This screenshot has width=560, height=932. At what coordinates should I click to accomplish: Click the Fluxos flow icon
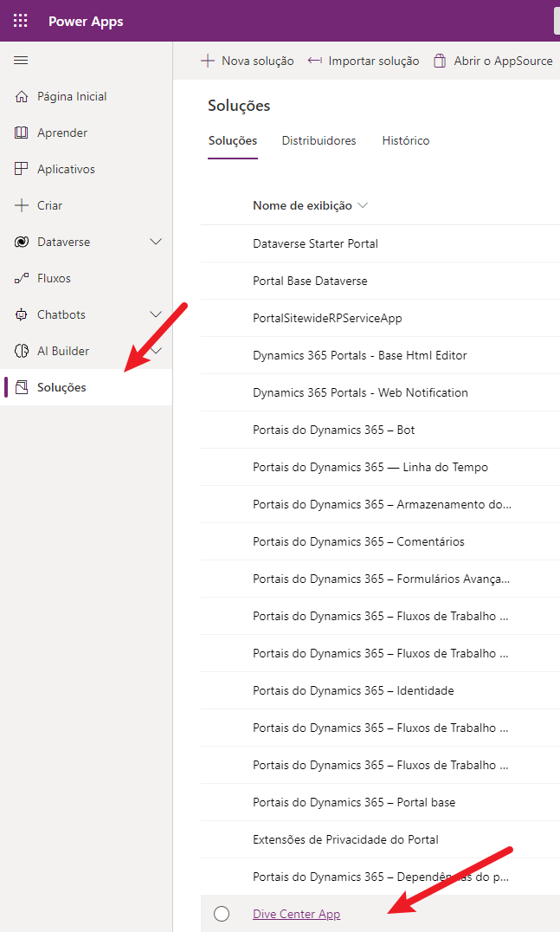pyautogui.click(x=22, y=278)
